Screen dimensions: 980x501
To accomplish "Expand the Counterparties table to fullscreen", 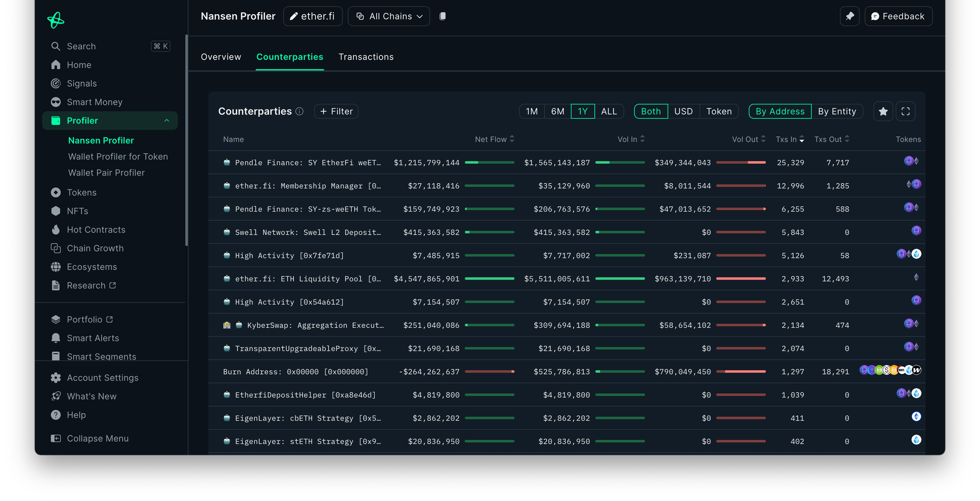I will [906, 111].
